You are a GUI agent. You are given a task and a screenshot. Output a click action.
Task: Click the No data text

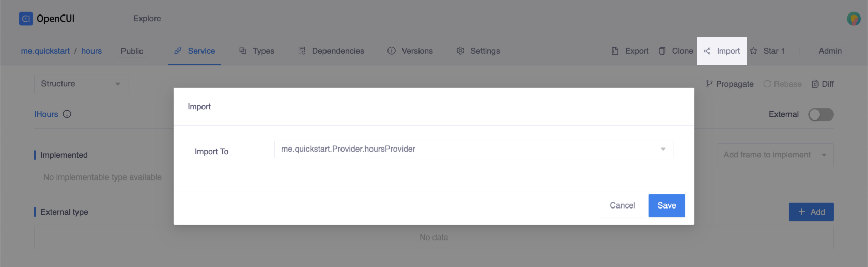point(434,238)
